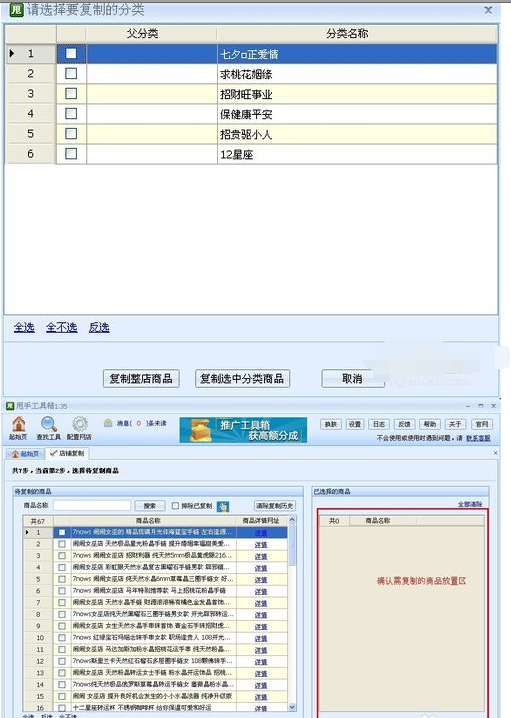Click the 关于 toolbar button
Screen dimensions: 511x718
[455, 424]
